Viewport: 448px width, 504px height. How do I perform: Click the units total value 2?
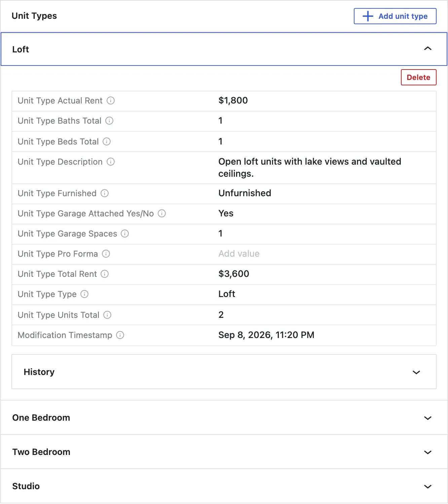click(x=221, y=315)
